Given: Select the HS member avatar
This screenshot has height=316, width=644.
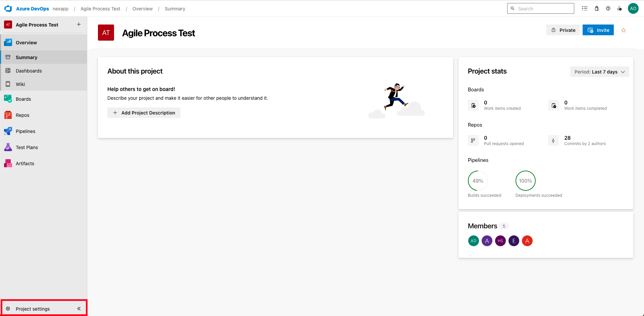Looking at the screenshot, I should point(500,241).
